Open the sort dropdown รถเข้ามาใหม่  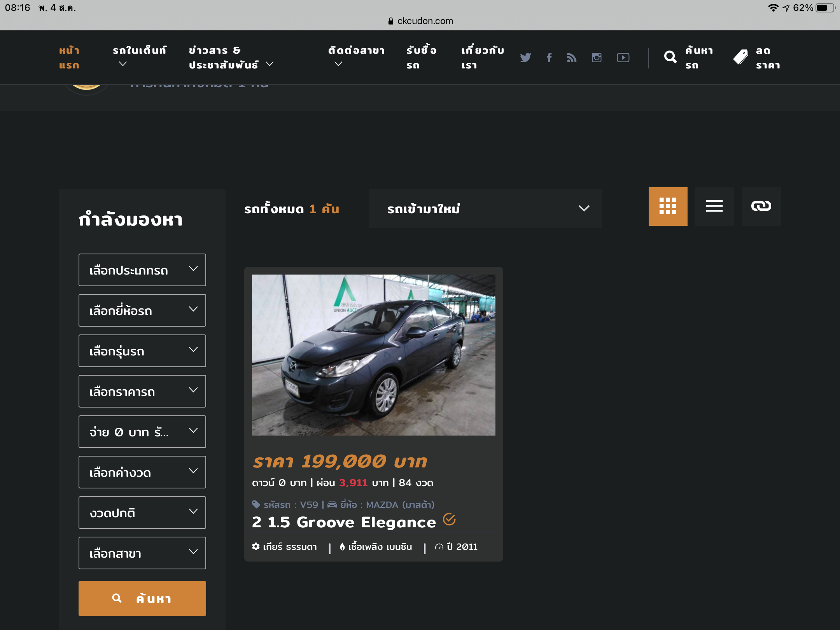[485, 208]
